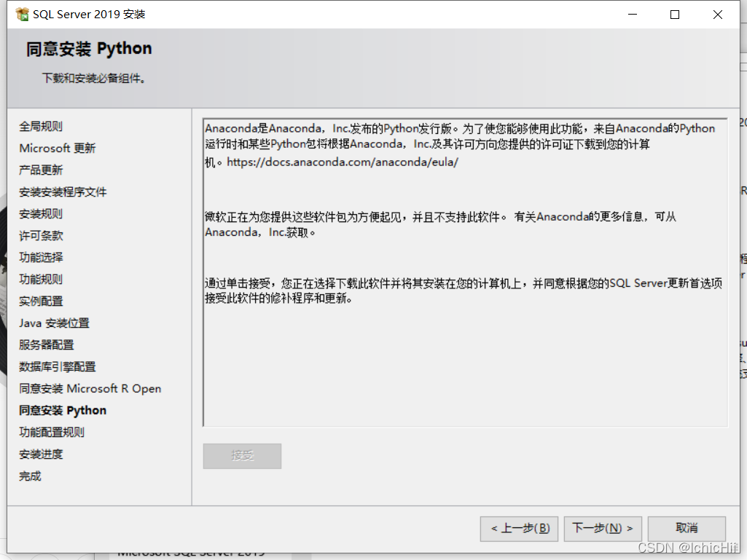The width and height of the screenshot is (747, 560).
Task: Select 数据库引擎配置 step
Action: (57, 367)
